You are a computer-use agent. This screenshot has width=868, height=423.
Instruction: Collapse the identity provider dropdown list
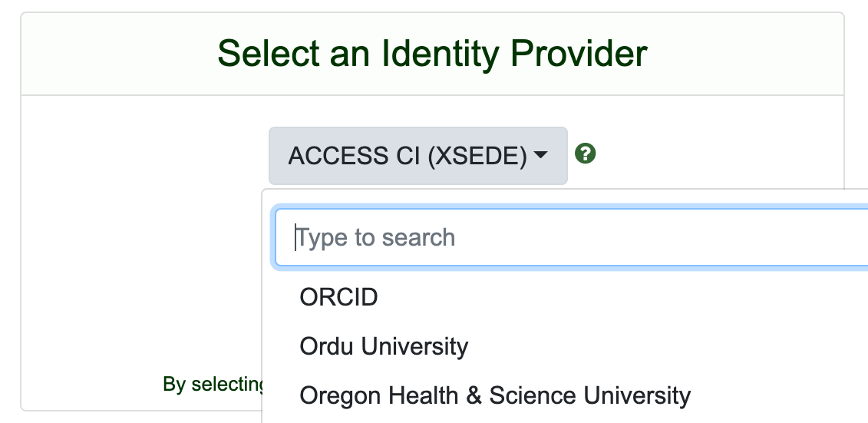click(417, 156)
